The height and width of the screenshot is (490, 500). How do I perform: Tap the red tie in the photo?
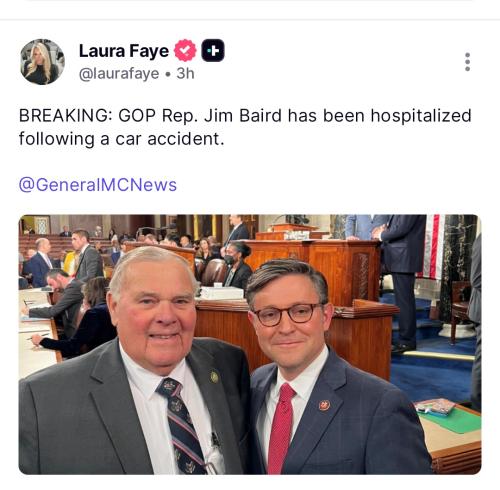coord(281,428)
